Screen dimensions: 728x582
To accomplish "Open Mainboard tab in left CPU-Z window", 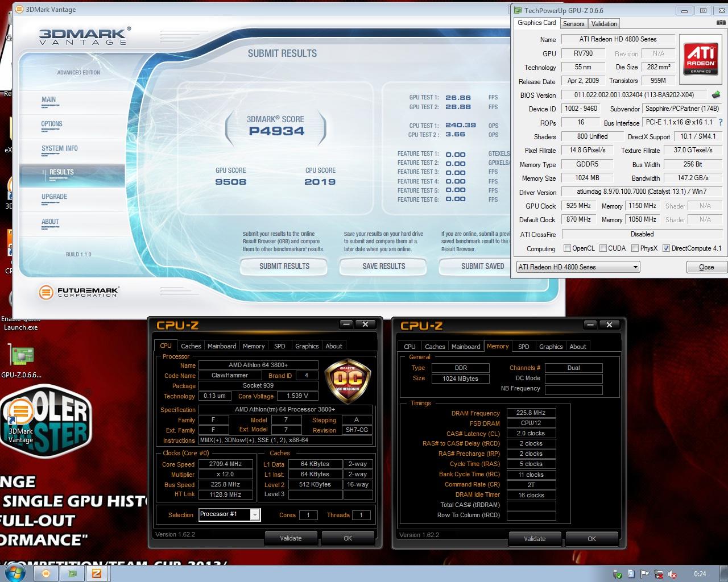I will [x=222, y=346].
